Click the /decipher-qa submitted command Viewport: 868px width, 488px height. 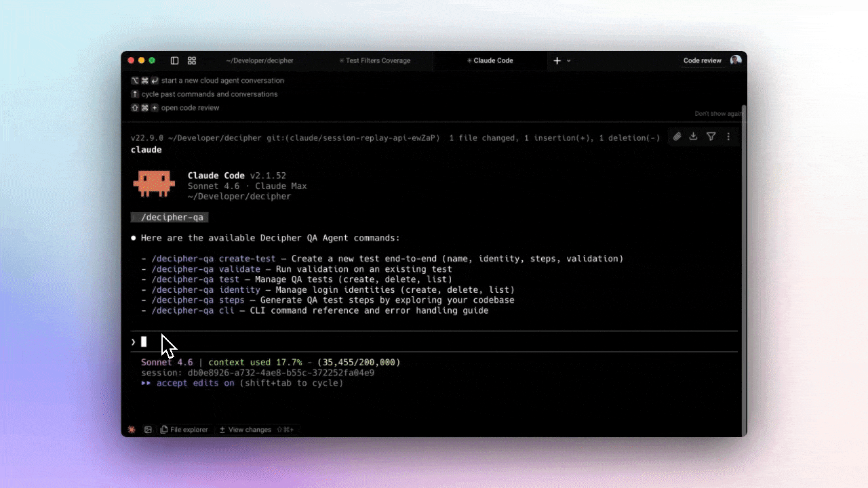(170, 218)
